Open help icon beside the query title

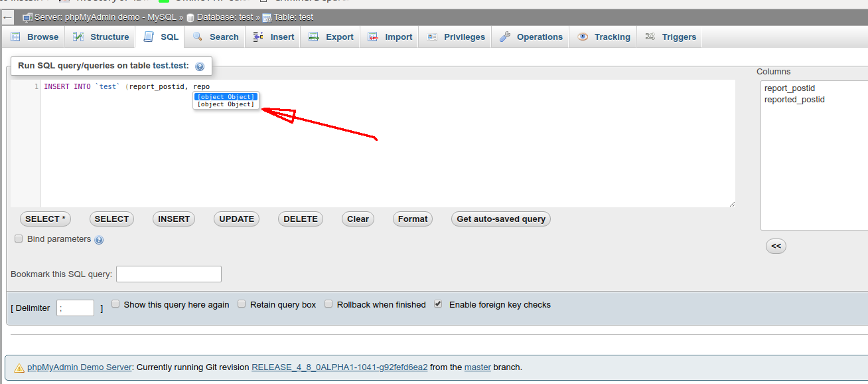tap(200, 66)
